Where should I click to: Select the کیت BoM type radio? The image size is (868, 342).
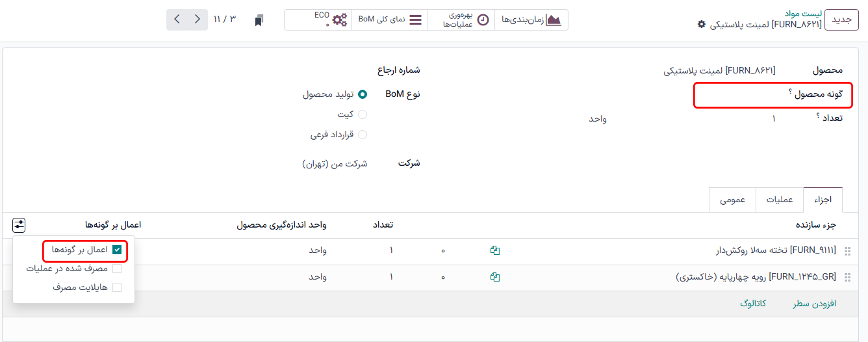pos(363,114)
